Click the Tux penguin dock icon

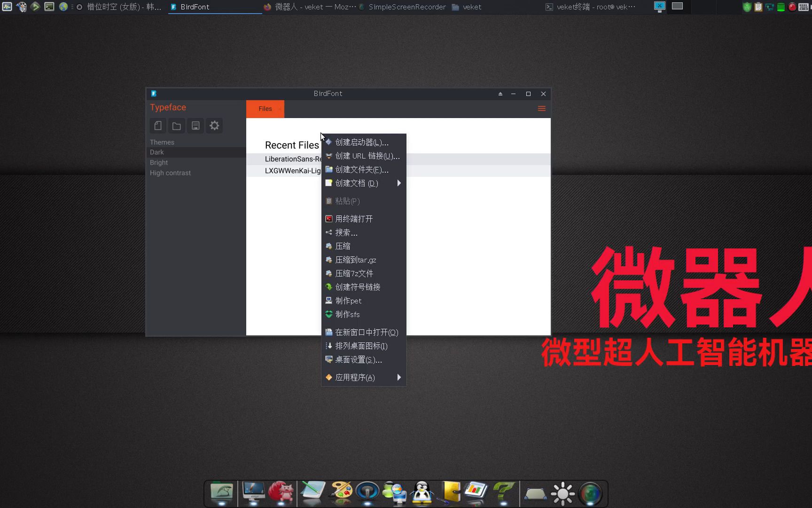pyautogui.click(x=422, y=492)
